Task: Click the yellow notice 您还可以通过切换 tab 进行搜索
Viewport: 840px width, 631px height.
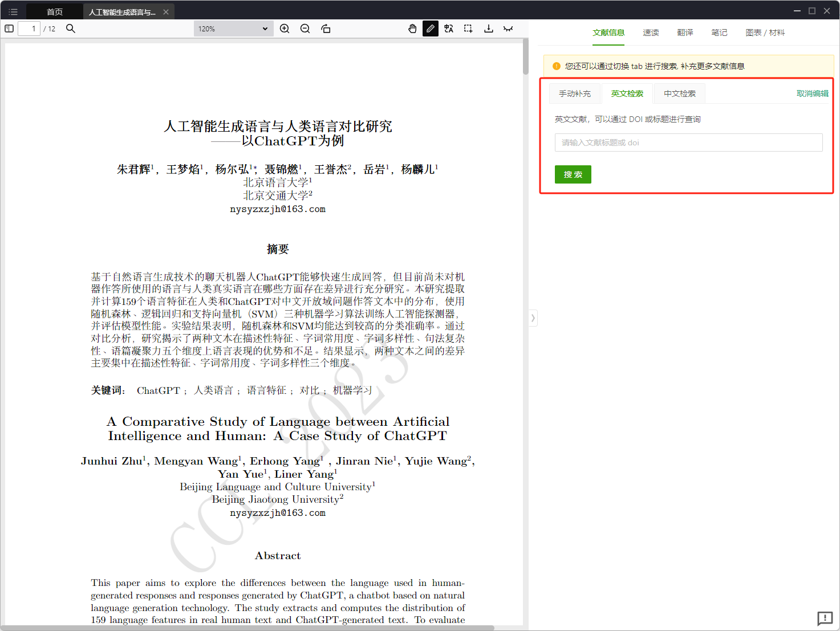Action: point(688,66)
